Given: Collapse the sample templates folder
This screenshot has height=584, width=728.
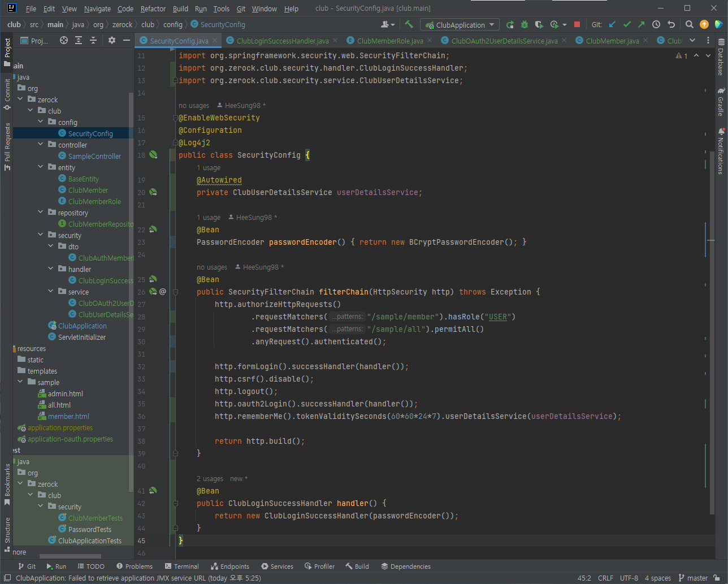Looking at the screenshot, I should point(20,382).
